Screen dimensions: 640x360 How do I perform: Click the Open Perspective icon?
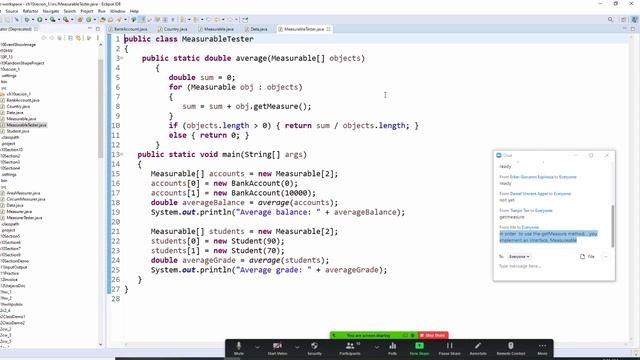coord(623,20)
